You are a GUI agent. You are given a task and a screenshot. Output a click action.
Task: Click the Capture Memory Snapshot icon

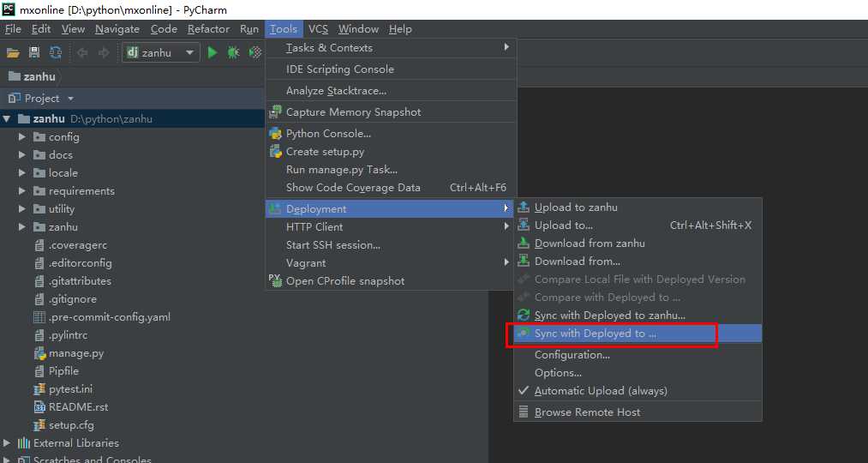pos(275,111)
